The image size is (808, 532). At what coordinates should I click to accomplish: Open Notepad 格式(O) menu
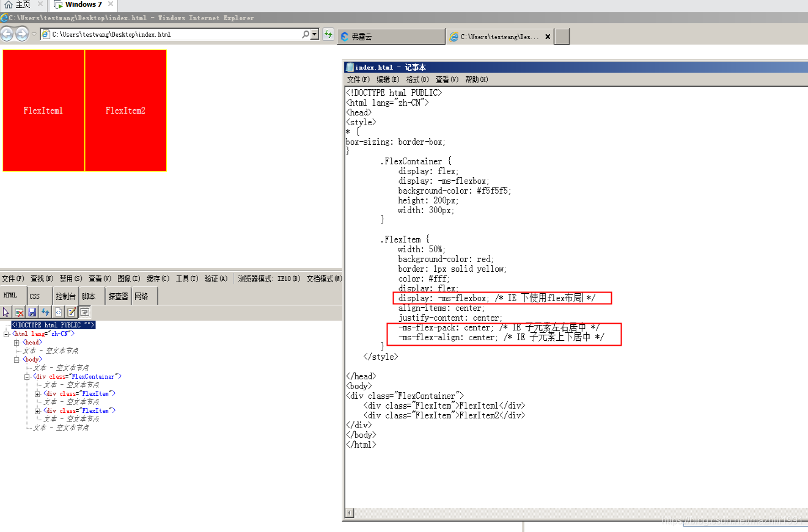point(417,79)
